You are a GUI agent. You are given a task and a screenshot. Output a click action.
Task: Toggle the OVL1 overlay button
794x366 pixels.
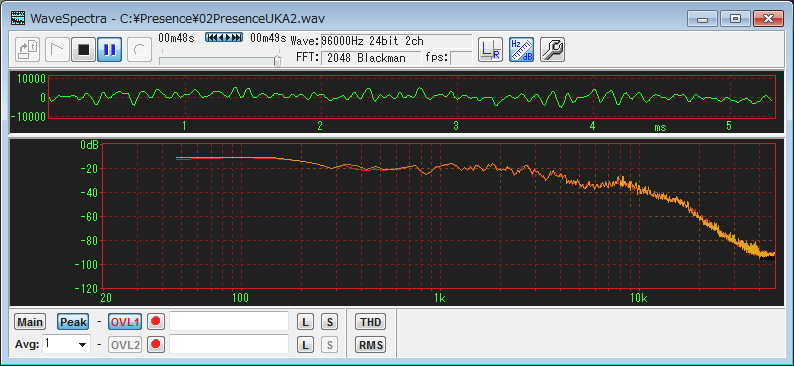coord(125,321)
